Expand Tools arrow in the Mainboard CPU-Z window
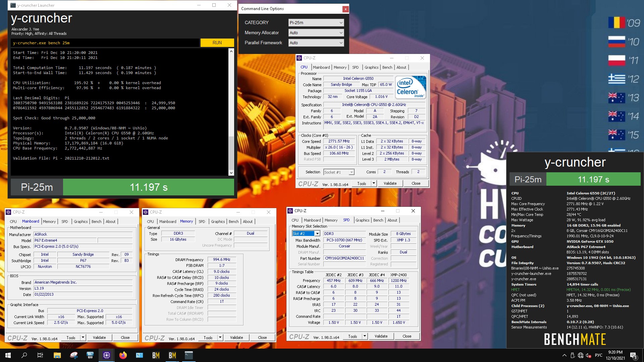 83,338
